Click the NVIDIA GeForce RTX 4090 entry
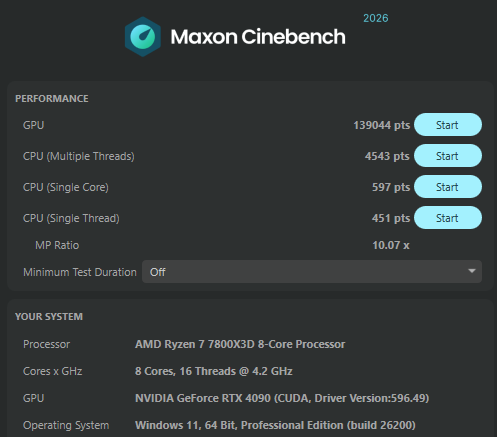 tap(282, 398)
